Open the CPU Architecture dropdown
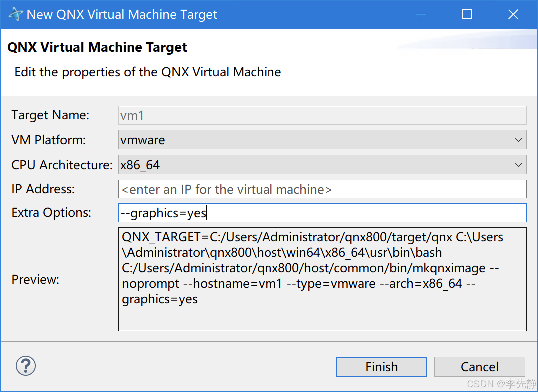 point(322,165)
